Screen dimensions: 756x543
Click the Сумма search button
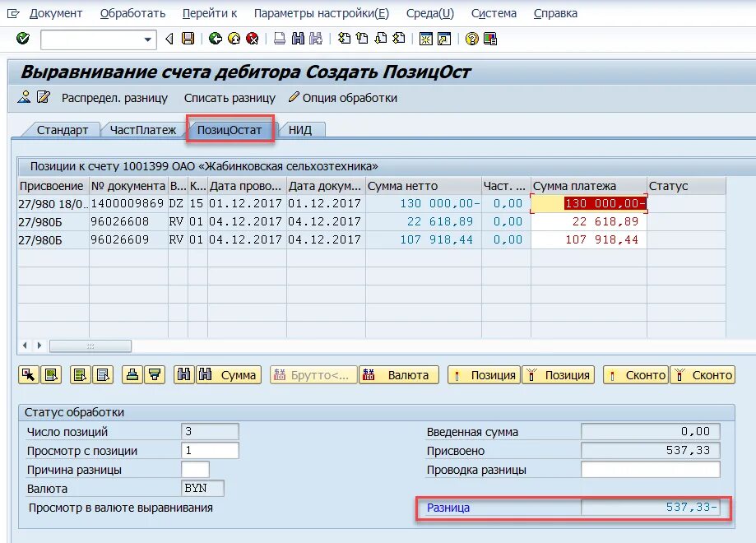click(x=229, y=374)
